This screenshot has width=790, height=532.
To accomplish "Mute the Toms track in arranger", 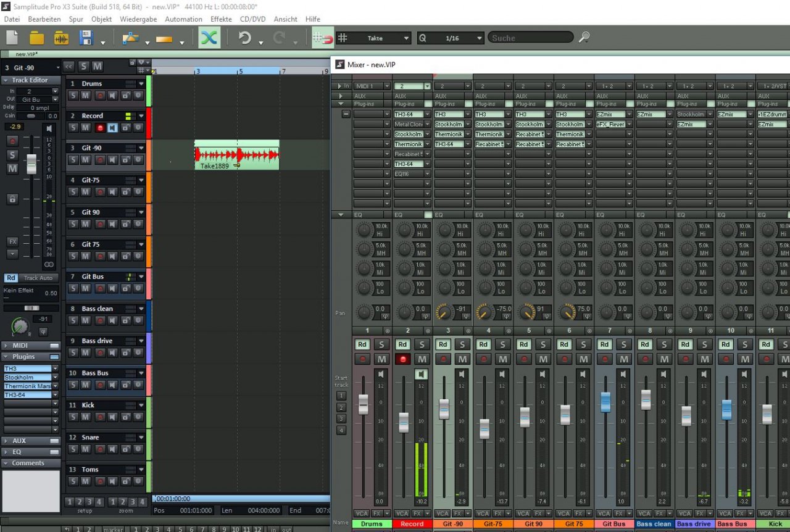I will point(86,481).
